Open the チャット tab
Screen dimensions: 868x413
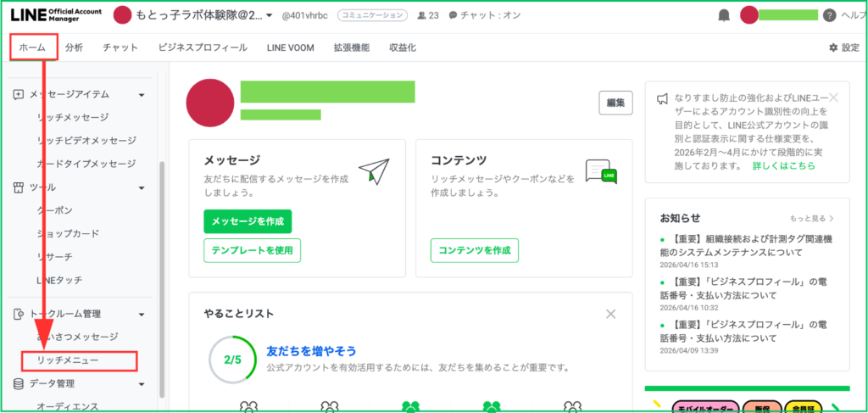[x=120, y=47]
